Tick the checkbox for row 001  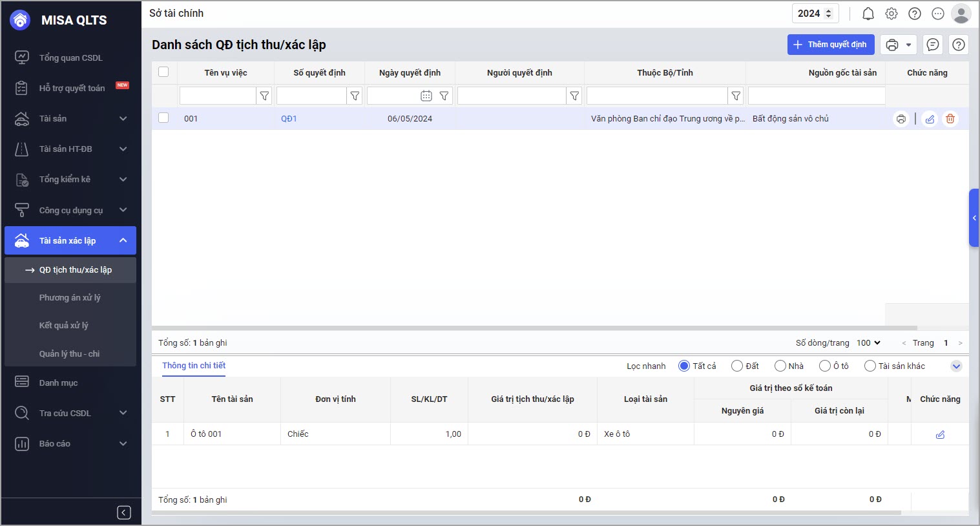(163, 118)
